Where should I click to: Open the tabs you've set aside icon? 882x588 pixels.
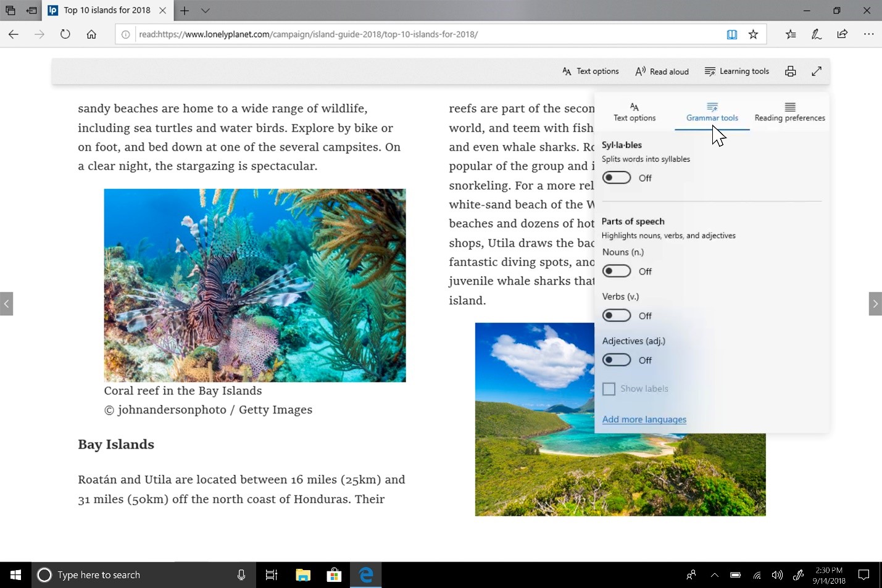point(10,10)
